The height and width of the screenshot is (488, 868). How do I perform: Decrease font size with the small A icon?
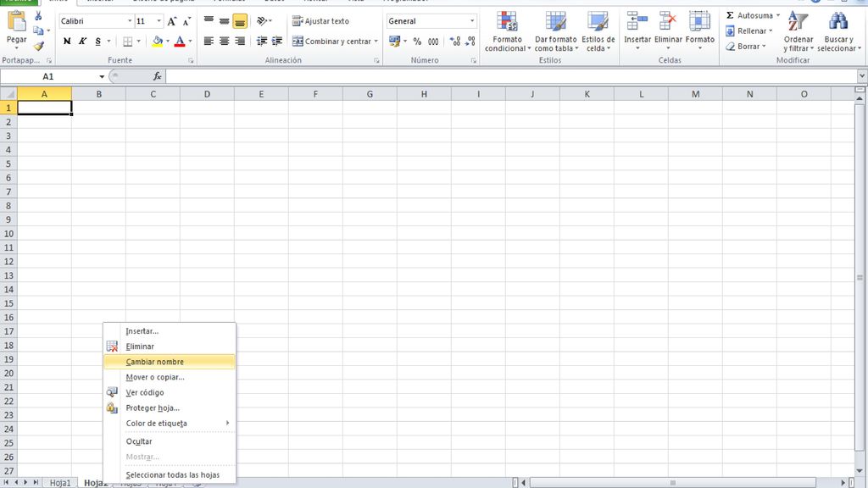(187, 21)
